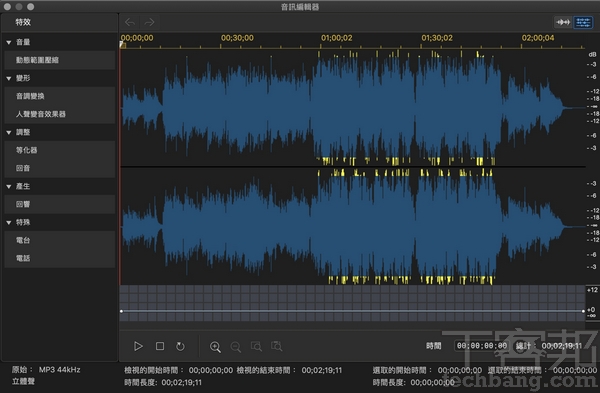Zoom in on the waveform
The width and height of the screenshot is (600, 393).
pos(215,347)
